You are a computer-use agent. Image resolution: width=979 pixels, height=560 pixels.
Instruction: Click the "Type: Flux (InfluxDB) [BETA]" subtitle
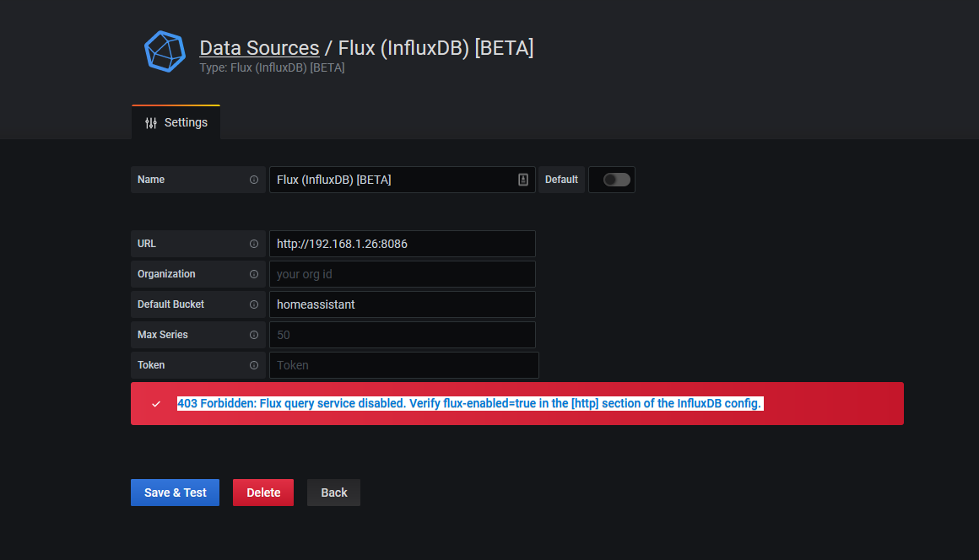click(273, 67)
